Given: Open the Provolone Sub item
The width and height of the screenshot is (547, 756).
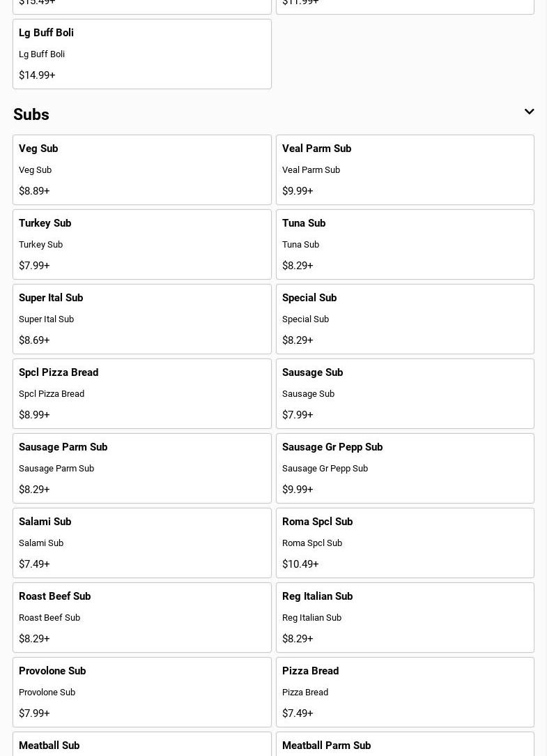Looking at the screenshot, I should click(x=141, y=692).
